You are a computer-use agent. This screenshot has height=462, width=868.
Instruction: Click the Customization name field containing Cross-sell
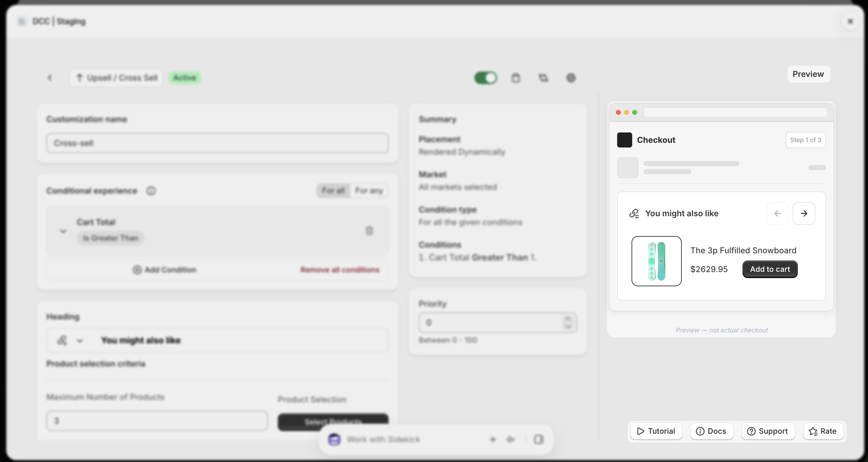point(217,143)
